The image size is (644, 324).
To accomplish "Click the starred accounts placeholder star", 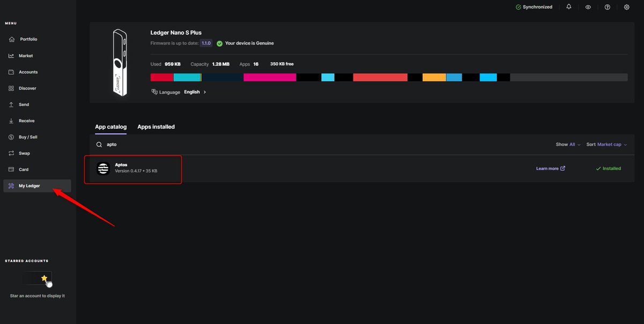I will [x=44, y=278].
